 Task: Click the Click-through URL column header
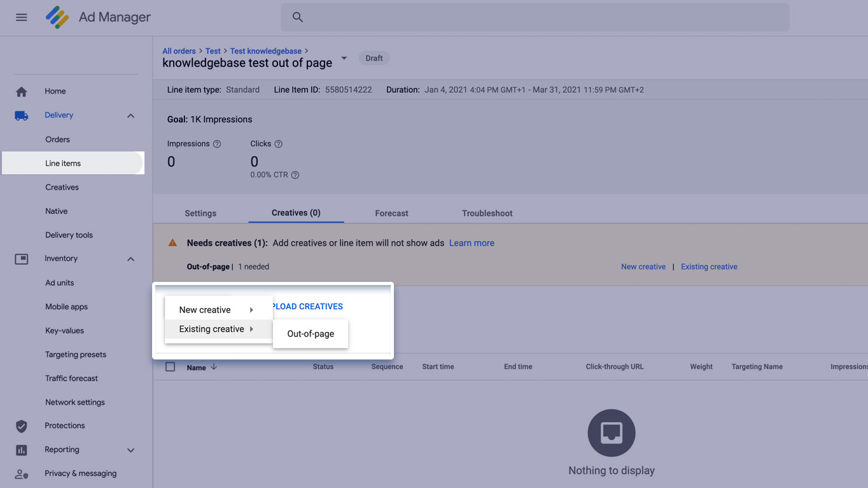(614, 366)
